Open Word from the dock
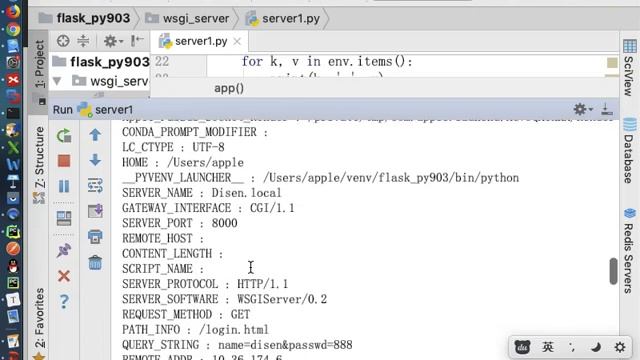This screenshot has height=360, width=640. point(13,164)
